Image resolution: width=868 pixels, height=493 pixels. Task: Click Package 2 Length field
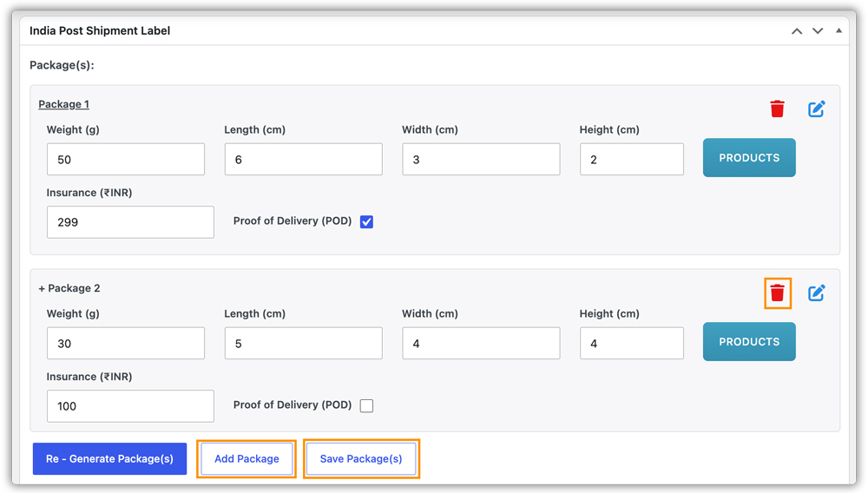(303, 343)
